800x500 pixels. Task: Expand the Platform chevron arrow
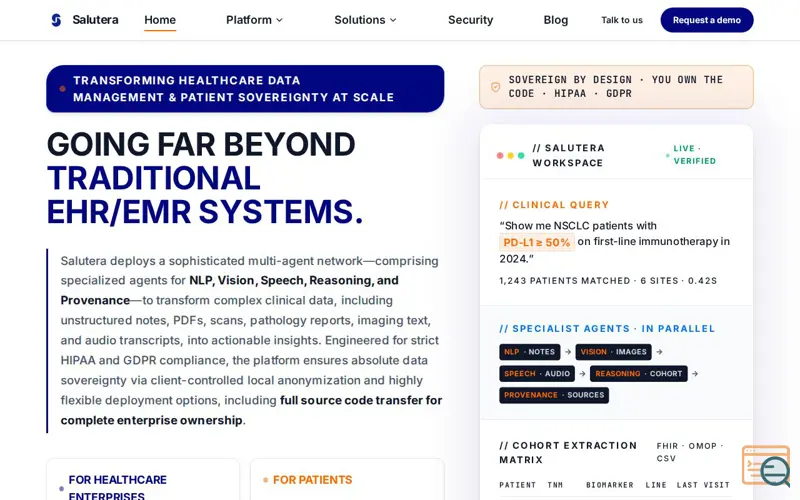click(x=280, y=20)
